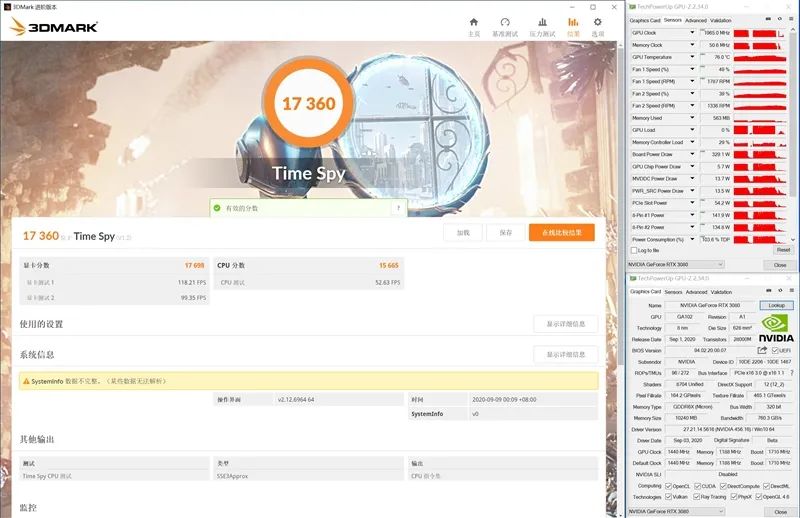Click the Save button in 3DMark results
Viewport: 800px width, 518px height.
click(506, 232)
